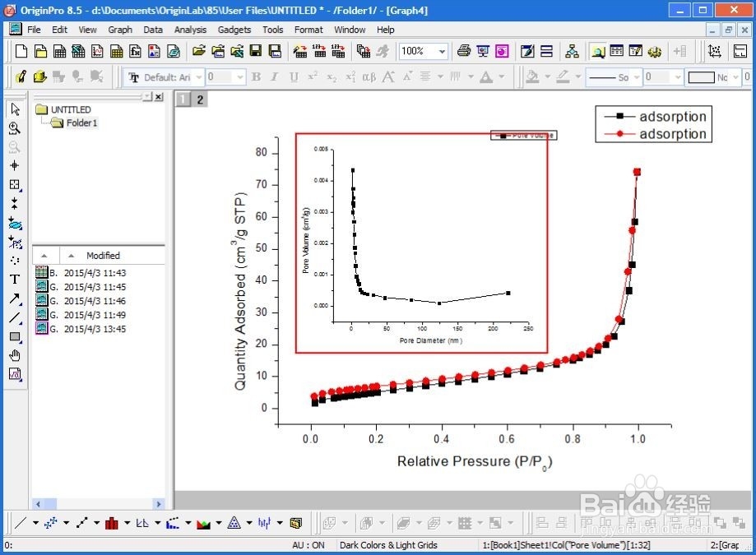The width and height of the screenshot is (756, 555).
Task: Click the font color A swatch
Action: coord(486,77)
